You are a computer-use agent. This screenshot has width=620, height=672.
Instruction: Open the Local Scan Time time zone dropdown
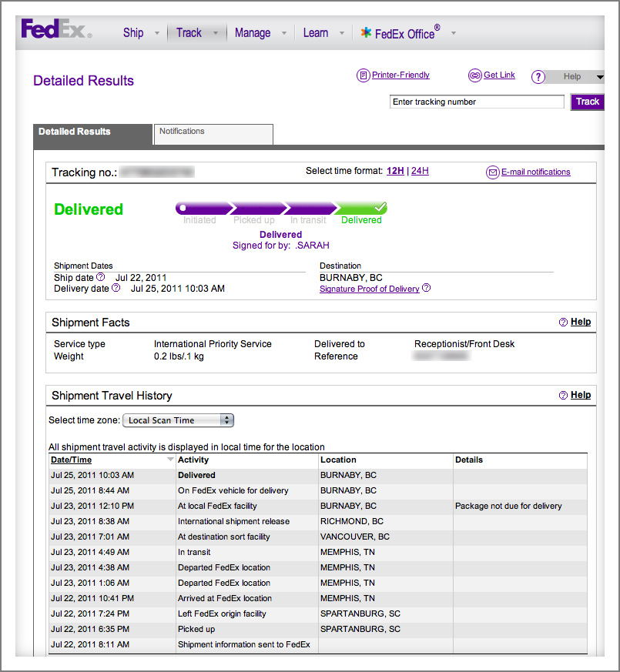178,420
